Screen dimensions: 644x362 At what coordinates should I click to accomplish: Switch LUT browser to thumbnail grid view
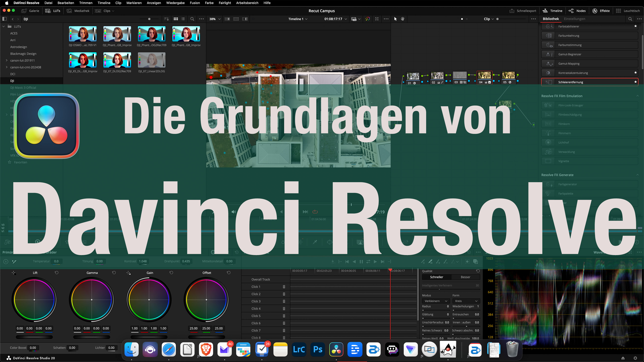(176, 19)
